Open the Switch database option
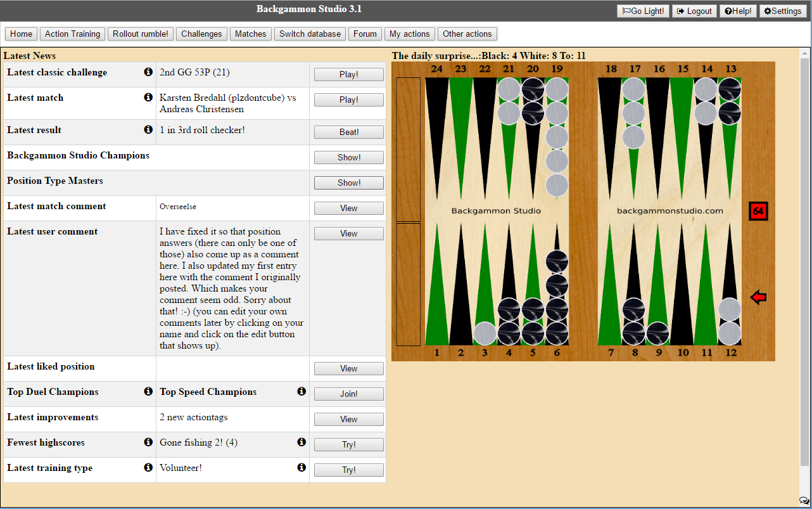812x509 pixels. [x=310, y=34]
